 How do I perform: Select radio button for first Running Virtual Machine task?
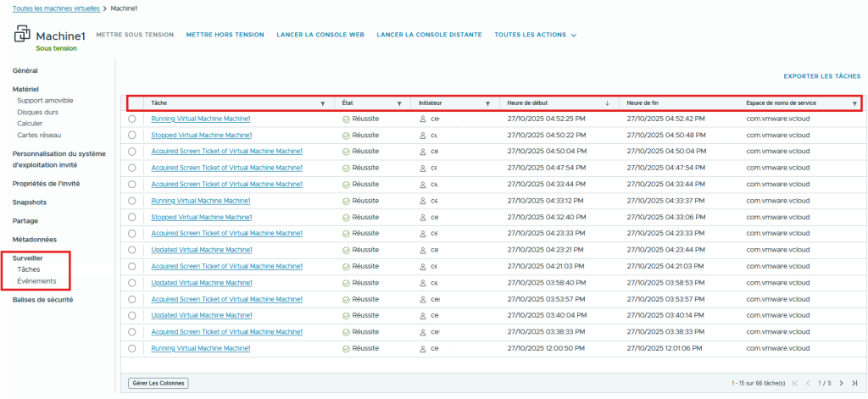(x=132, y=119)
